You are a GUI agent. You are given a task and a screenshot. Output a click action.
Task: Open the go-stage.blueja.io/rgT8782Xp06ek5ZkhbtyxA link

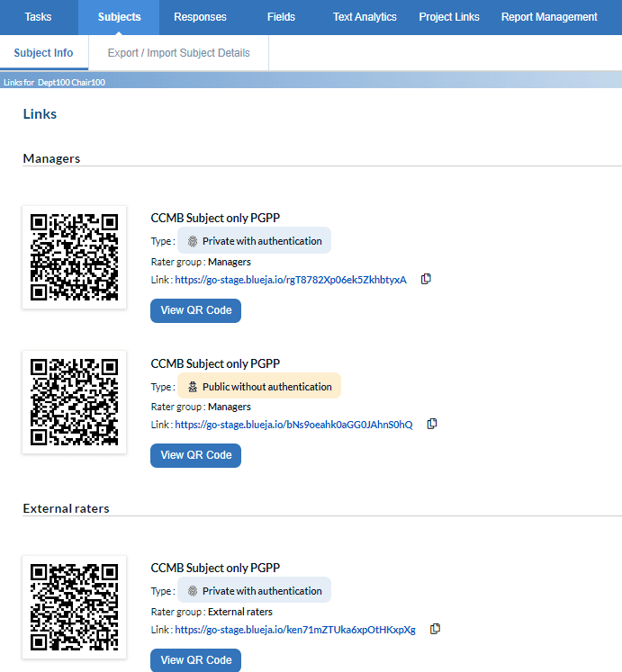[x=291, y=280]
